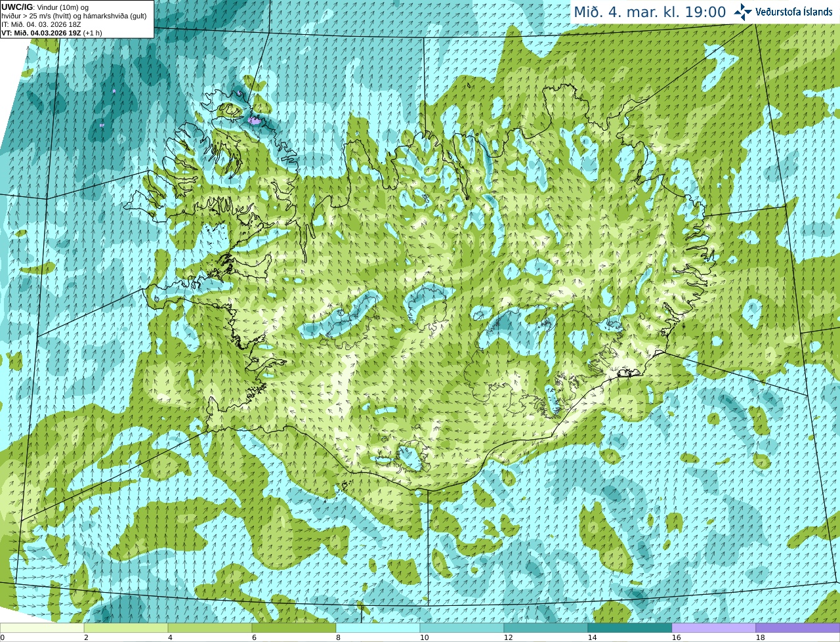Select the forecast time Mið. 4. mar. kl. 19:00
Screen dimensions: 840x642
tap(650, 12)
